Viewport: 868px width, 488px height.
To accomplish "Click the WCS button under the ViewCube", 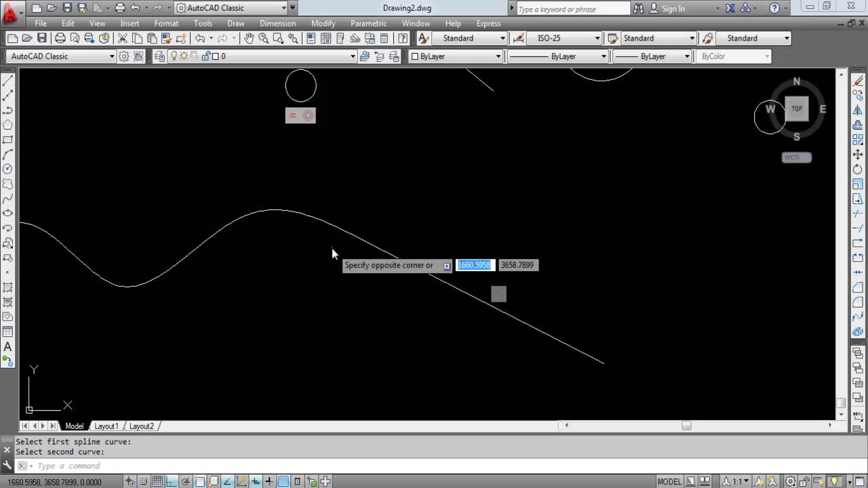I will 797,157.
